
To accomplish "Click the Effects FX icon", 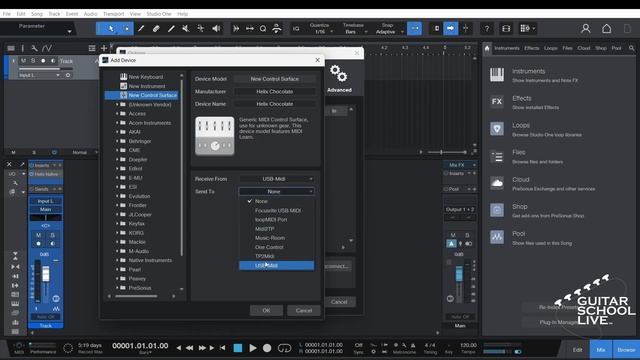I will (x=497, y=102).
